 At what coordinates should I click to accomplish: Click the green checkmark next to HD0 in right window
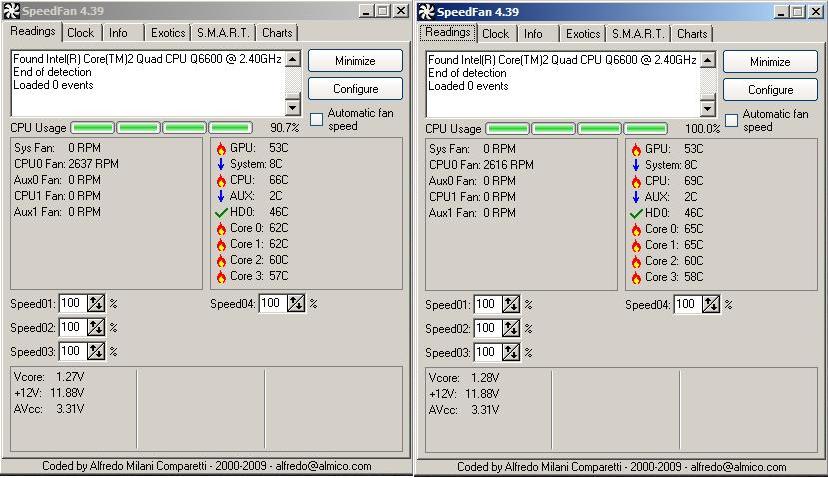636,213
